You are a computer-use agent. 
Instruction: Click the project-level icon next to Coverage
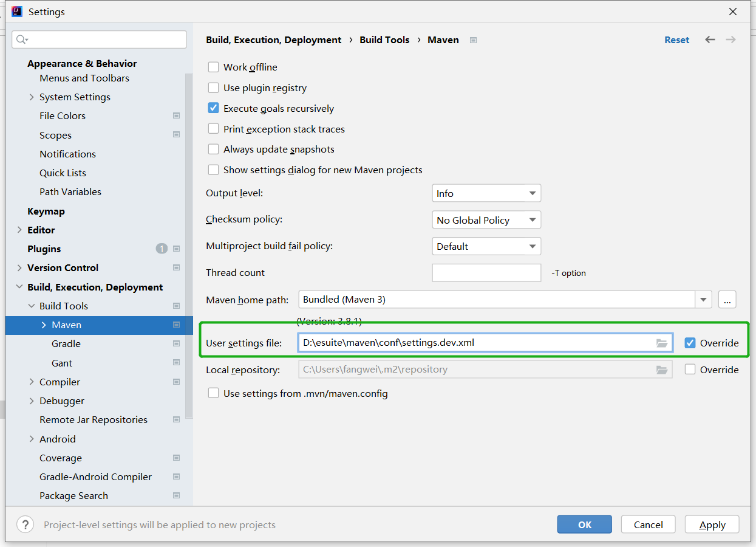pos(176,458)
